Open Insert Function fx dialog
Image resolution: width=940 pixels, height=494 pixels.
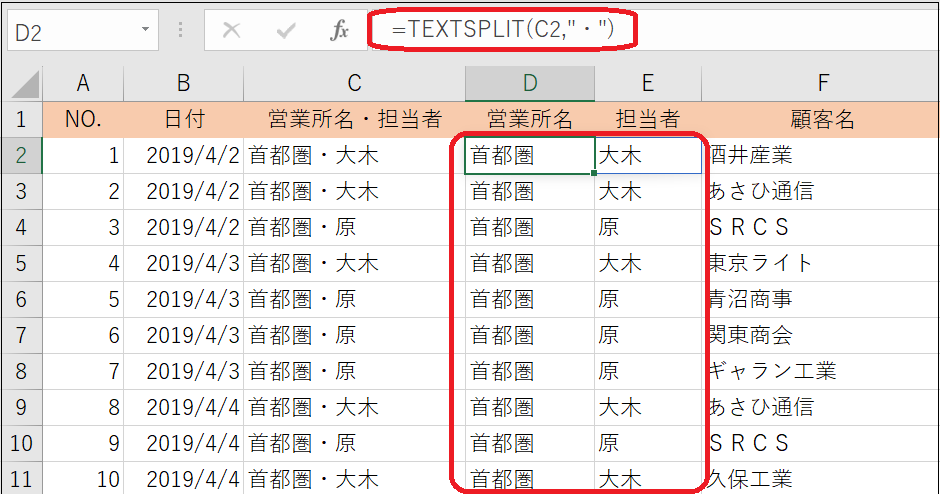click(339, 31)
